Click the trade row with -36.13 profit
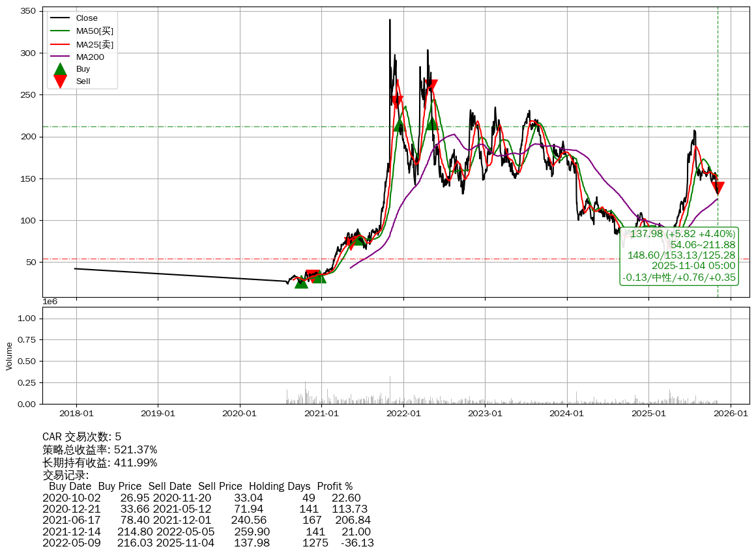Viewport: 756px width, 555px height. tap(208, 543)
